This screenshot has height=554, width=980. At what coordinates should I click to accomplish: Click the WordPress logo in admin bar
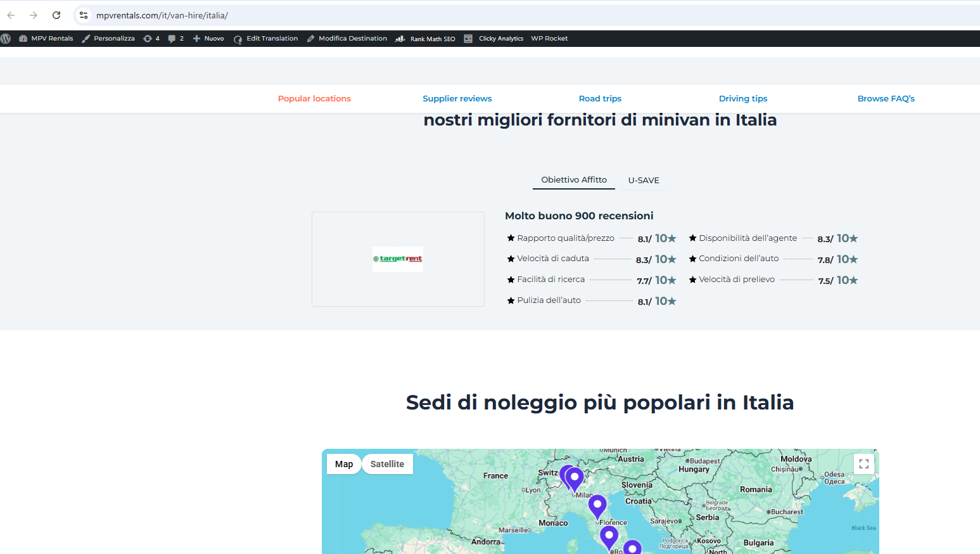point(6,39)
